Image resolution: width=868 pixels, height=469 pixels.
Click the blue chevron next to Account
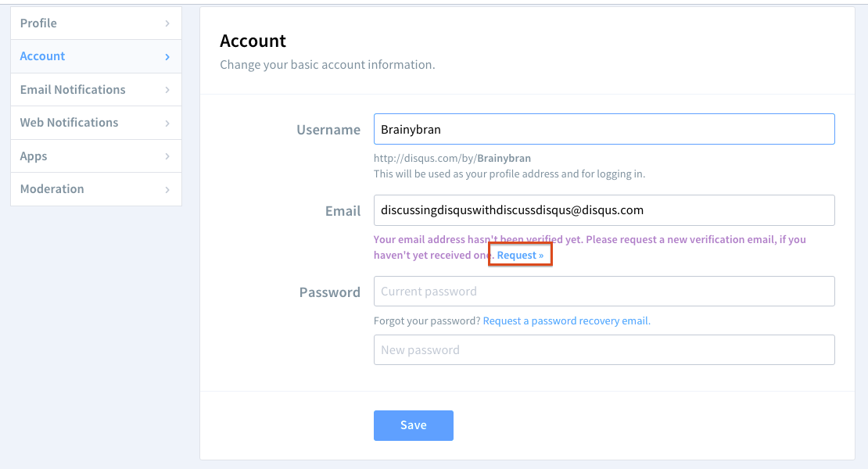click(x=167, y=57)
